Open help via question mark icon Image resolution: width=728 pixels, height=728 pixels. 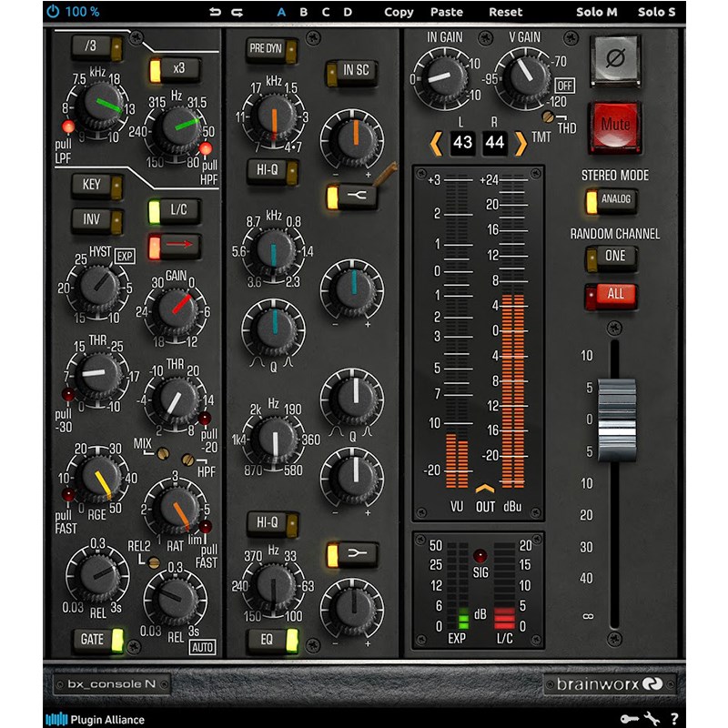(673, 719)
